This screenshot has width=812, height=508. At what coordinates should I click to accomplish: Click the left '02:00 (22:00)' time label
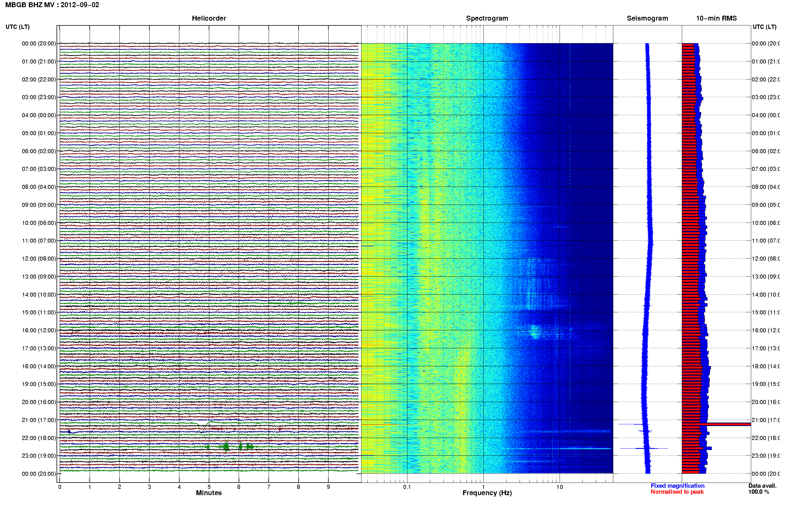[x=39, y=79]
